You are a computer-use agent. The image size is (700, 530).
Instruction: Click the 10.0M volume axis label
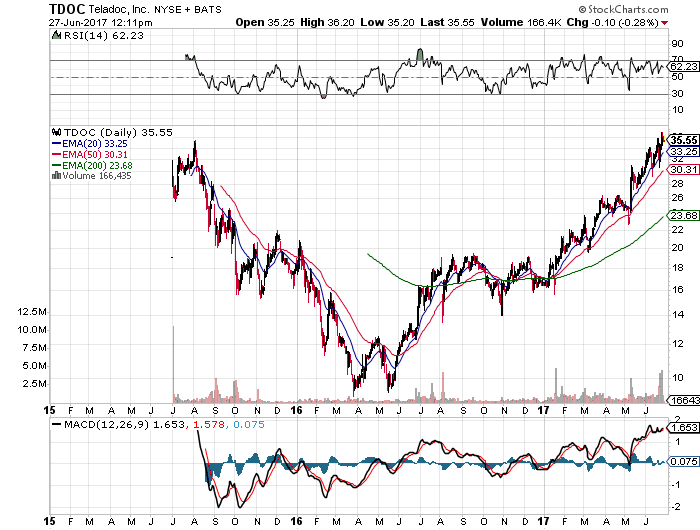point(32,330)
